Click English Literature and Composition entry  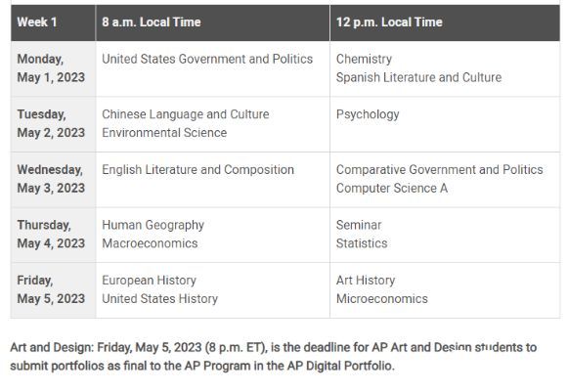pos(197,170)
